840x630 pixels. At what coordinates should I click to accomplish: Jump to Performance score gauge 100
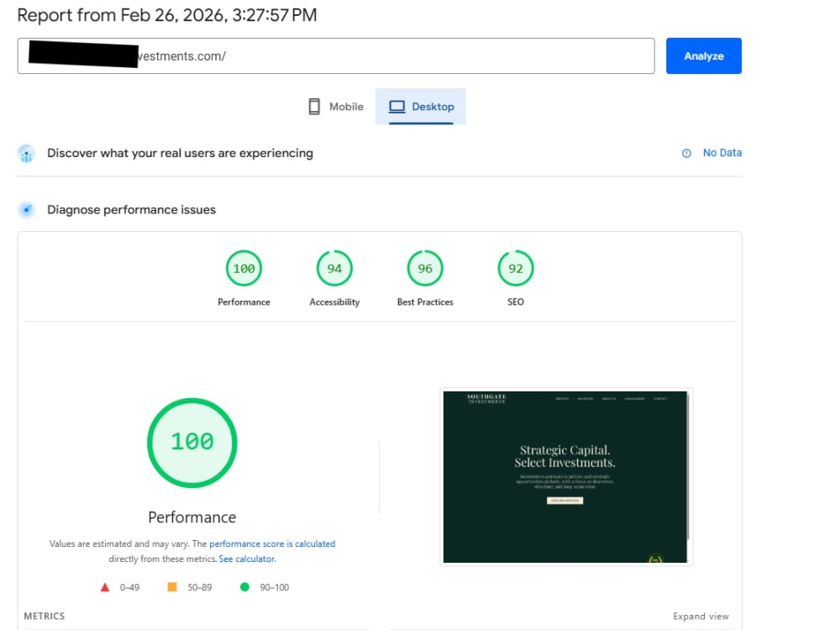click(244, 269)
